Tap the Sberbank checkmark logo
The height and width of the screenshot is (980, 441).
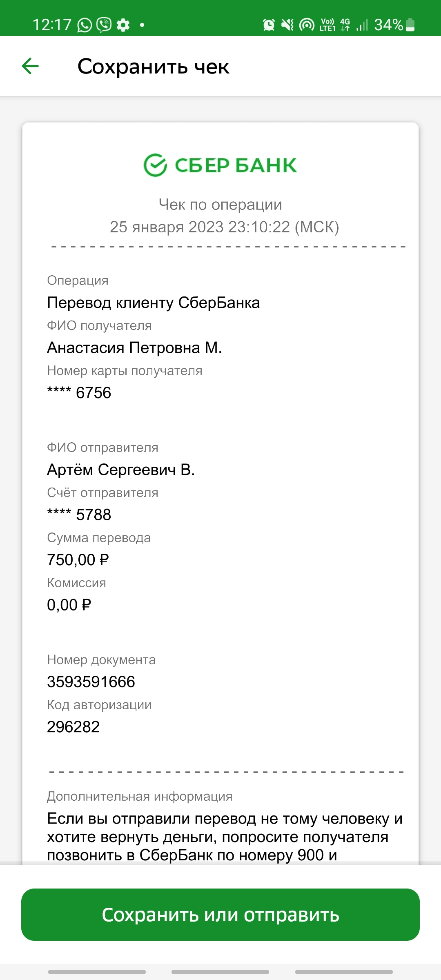155,165
